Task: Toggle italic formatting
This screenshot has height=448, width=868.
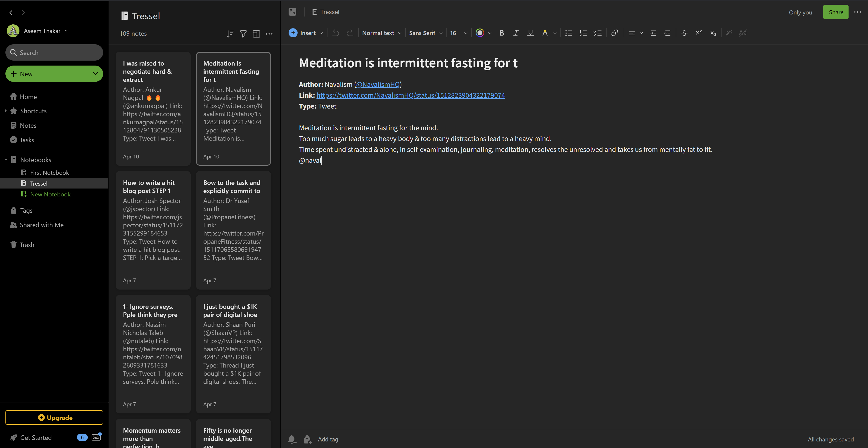Action: (x=516, y=33)
